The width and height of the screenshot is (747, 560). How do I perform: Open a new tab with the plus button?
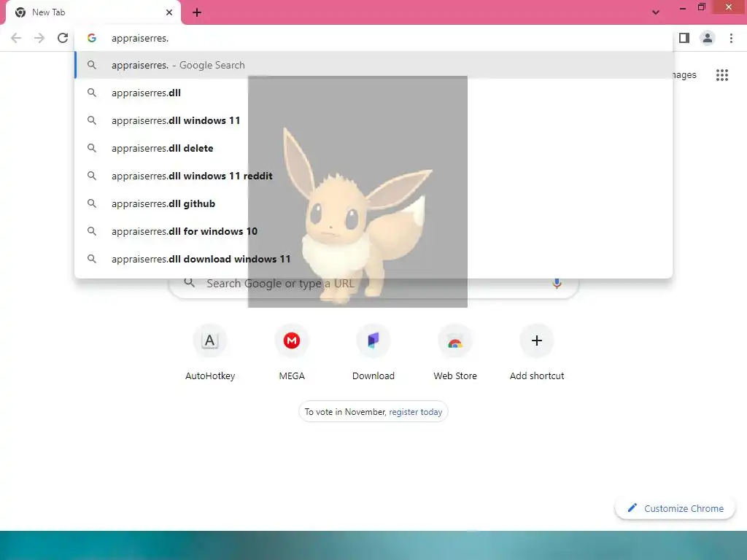click(x=197, y=12)
